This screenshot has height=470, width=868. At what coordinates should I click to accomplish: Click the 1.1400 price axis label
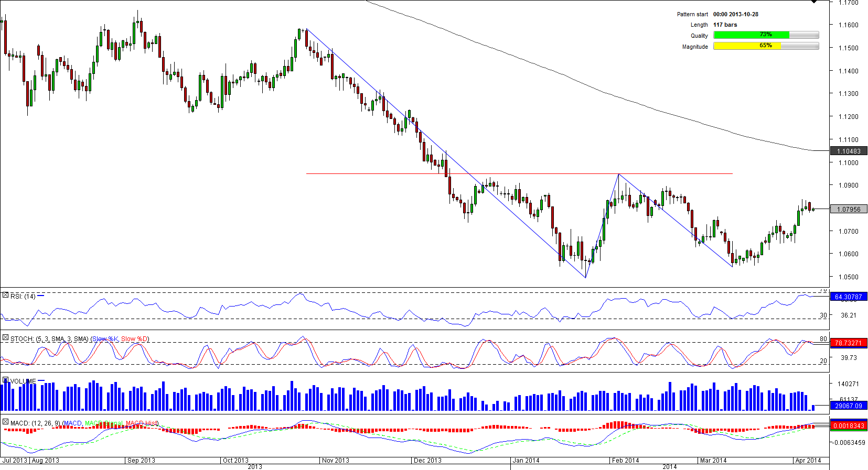(849, 71)
